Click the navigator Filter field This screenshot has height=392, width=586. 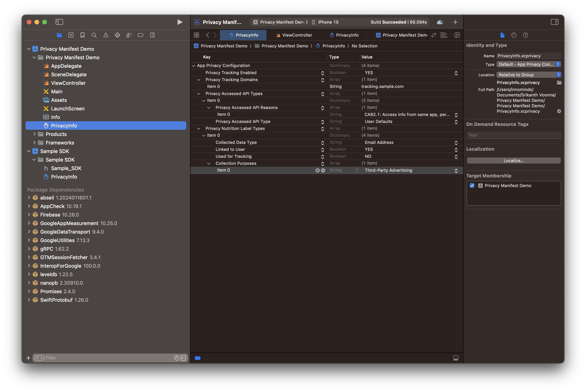(110, 358)
